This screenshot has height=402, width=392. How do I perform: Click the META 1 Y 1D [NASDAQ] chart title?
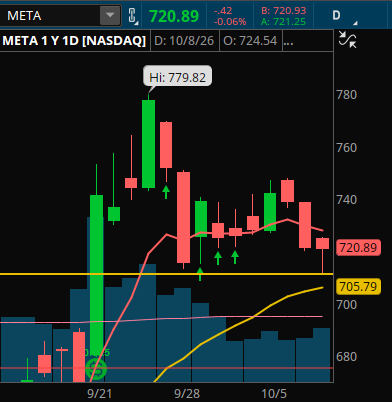click(x=74, y=41)
